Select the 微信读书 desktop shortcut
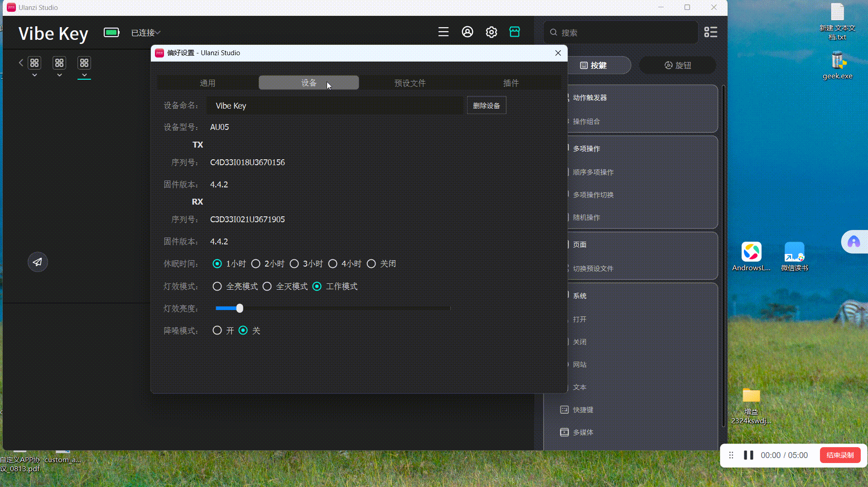Viewport: 868px width, 487px height. pyautogui.click(x=795, y=257)
